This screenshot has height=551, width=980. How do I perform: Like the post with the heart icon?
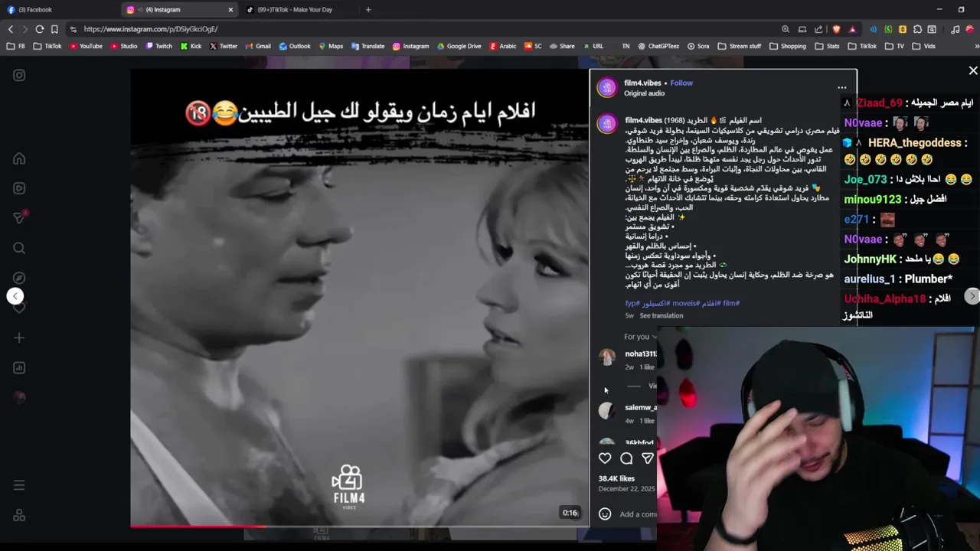[605, 458]
